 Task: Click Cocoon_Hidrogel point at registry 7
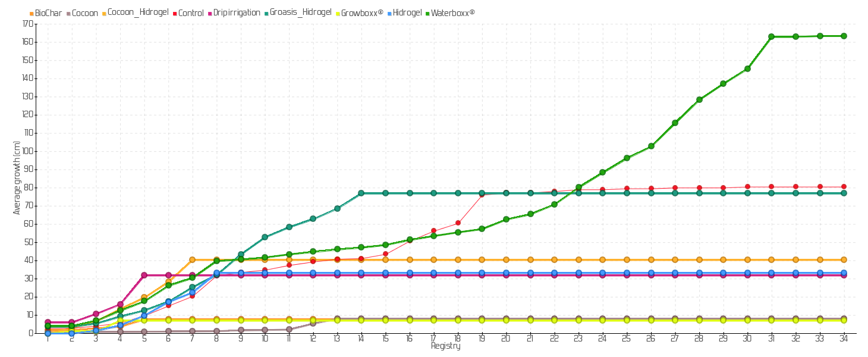click(x=192, y=260)
